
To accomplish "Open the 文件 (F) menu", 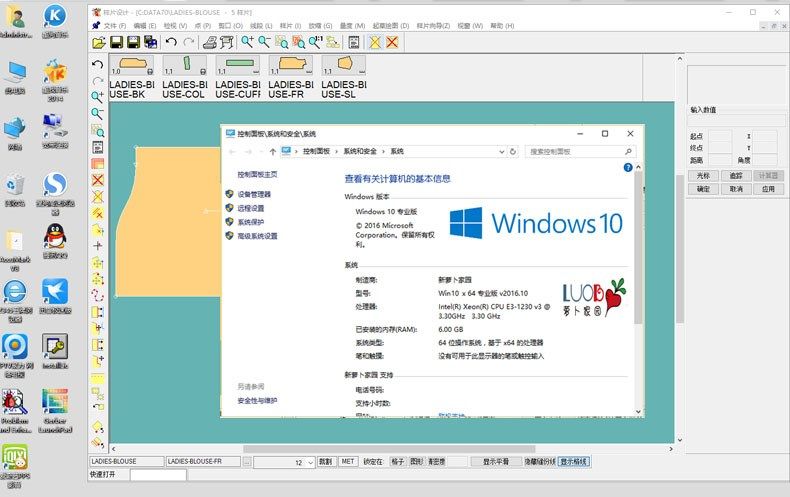I will 114,26.
